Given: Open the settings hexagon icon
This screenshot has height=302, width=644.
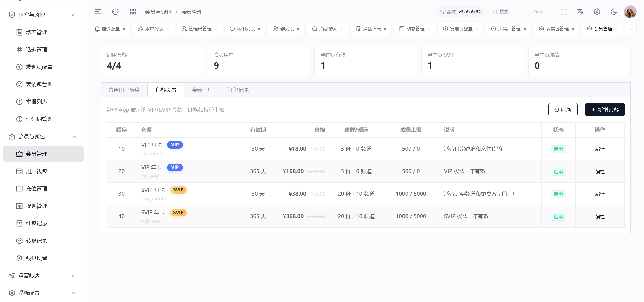Looking at the screenshot, I should (597, 12).
